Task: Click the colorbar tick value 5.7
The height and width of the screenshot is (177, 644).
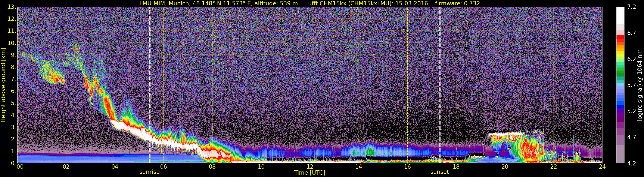Action: pos(632,85)
